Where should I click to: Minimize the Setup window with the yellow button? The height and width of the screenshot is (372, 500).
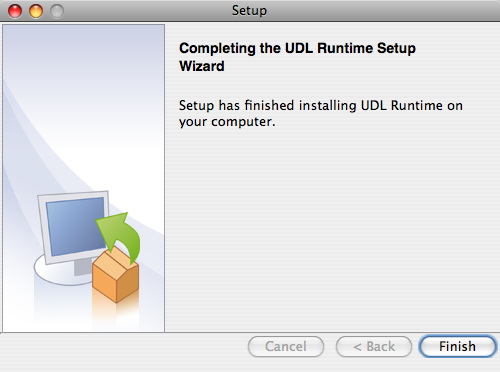(x=36, y=11)
